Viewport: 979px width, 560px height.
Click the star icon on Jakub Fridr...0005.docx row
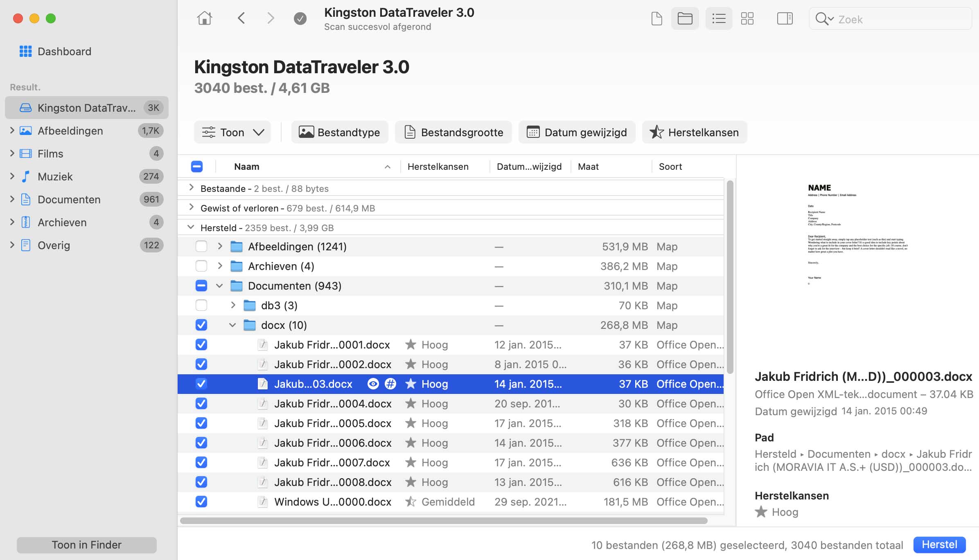click(411, 423)
